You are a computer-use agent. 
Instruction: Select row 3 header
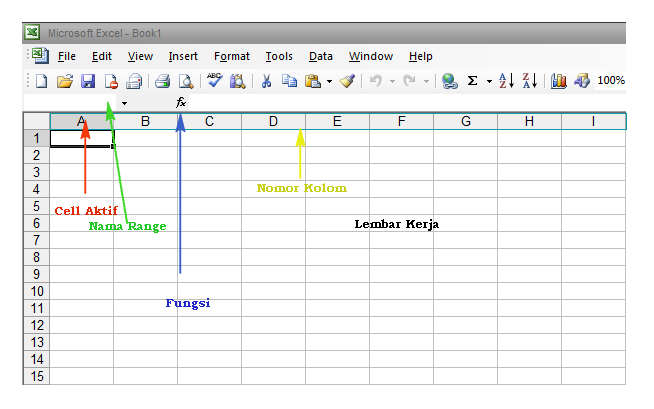pos(36,172)
